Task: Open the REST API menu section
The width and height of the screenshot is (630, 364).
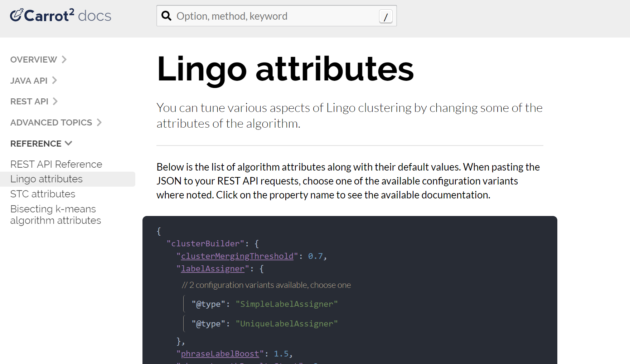Action: point(29,102)
